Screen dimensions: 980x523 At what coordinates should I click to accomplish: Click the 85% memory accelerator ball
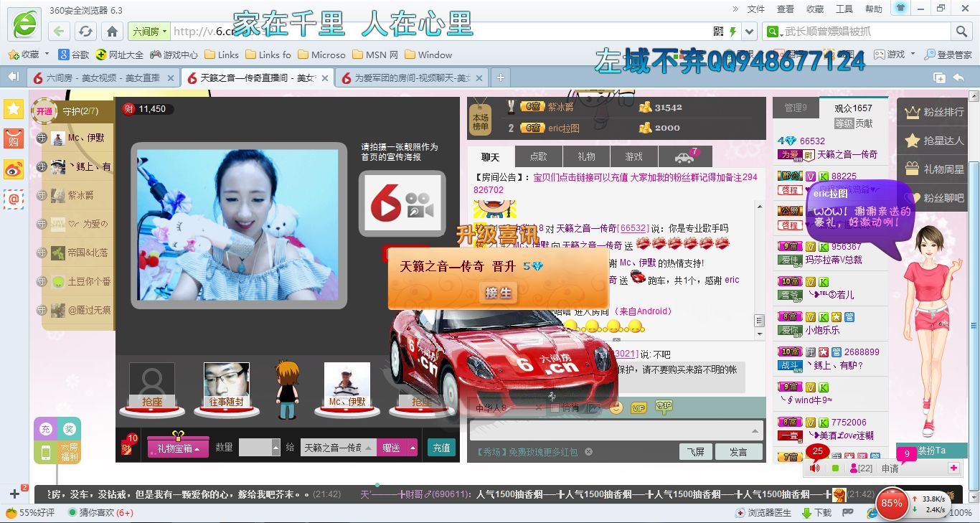(892, 502)
